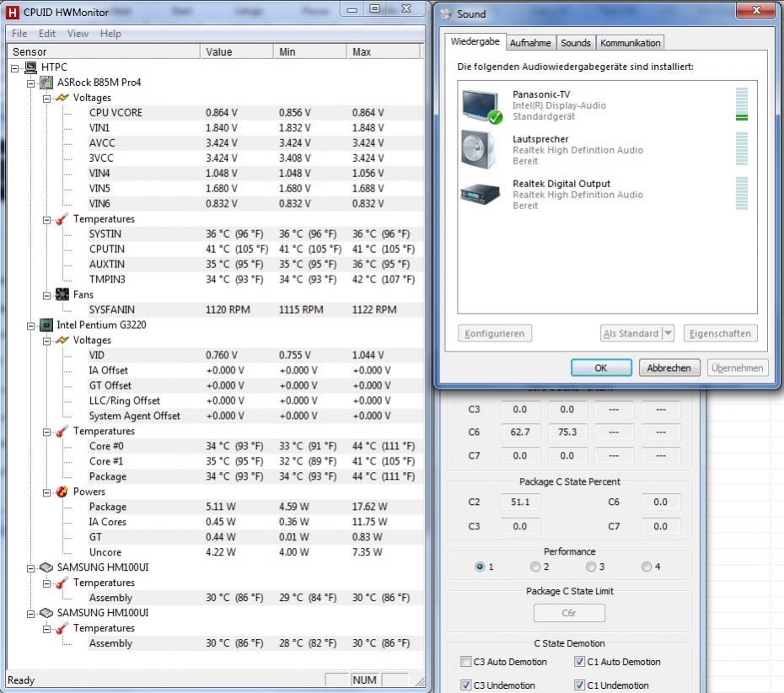784x693 pixels.
Task: Click the lower SAMSUNG HM100UI drive icon
Action: click(46, 613)
